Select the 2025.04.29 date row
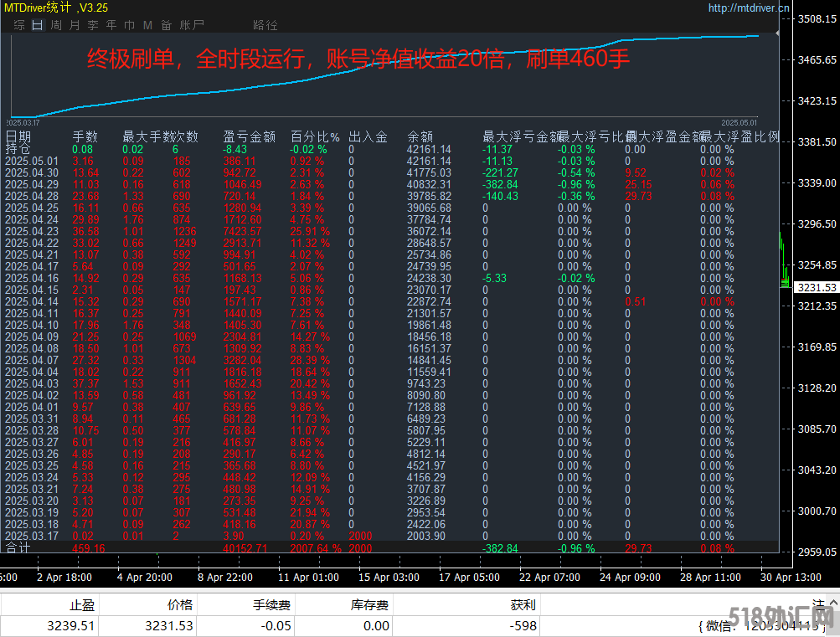 (x=32, y=185)
